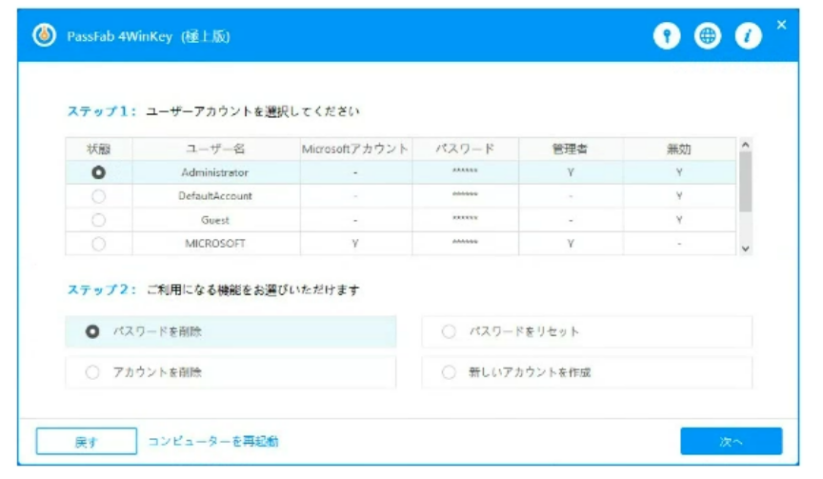Select the Guest account radio button
The image size is (823, 479).
(x=98, y=220)
